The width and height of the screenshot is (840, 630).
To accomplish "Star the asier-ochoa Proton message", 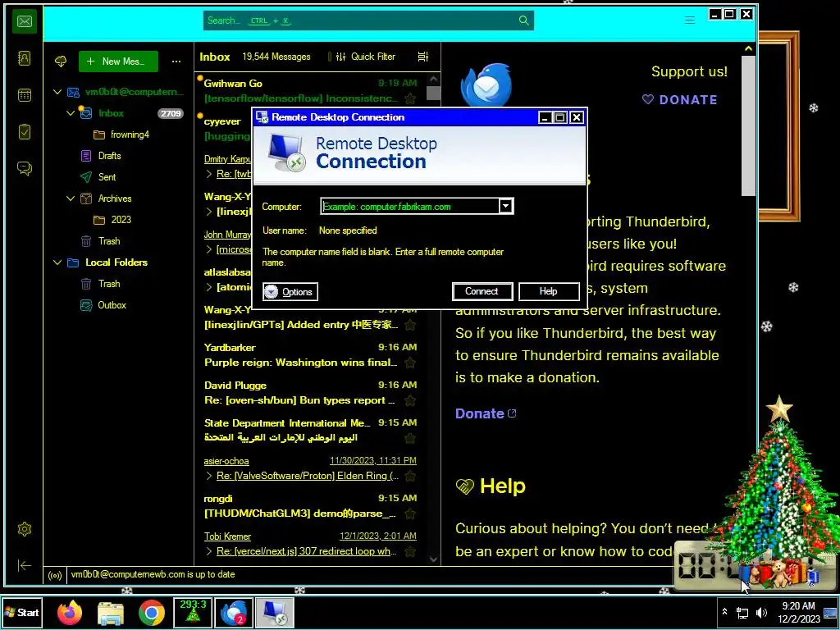I will point(410,476).
